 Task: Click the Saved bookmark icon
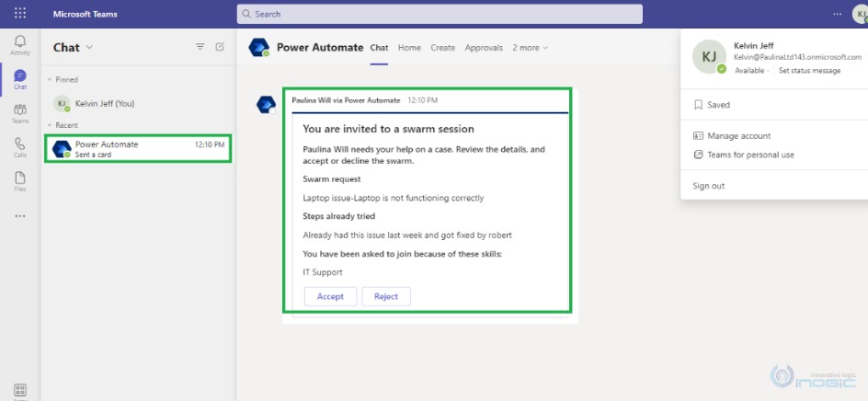tap(698, 105)
